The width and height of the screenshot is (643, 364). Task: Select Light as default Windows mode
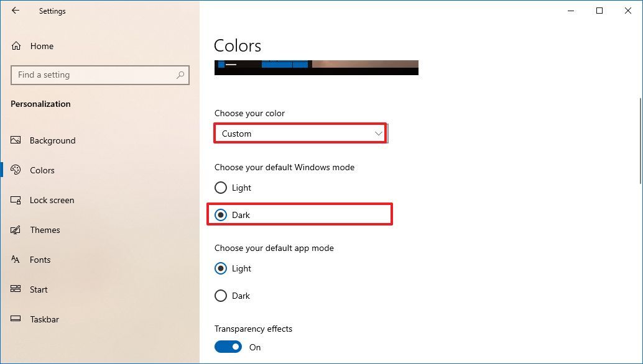point(221,188)
